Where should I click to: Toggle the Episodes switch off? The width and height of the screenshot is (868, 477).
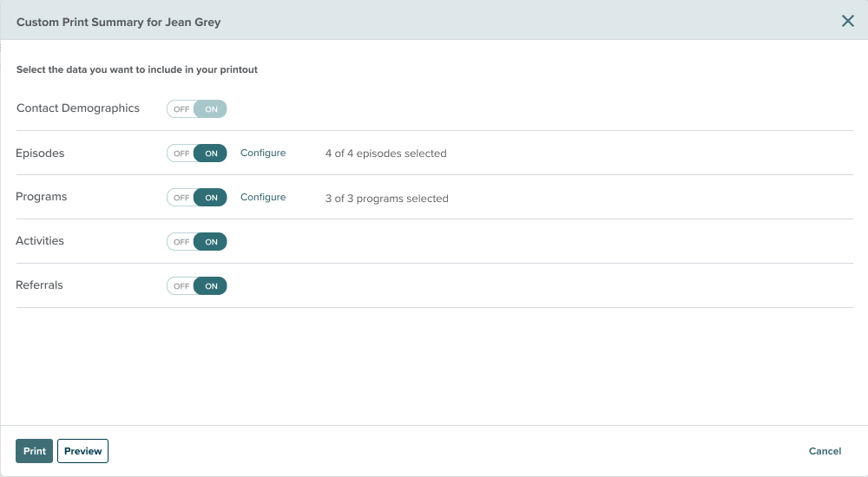pos(196,154)
